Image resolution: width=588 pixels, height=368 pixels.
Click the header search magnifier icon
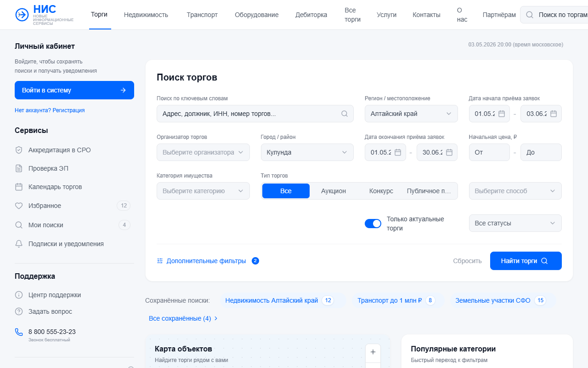click(x=530, y=15)
